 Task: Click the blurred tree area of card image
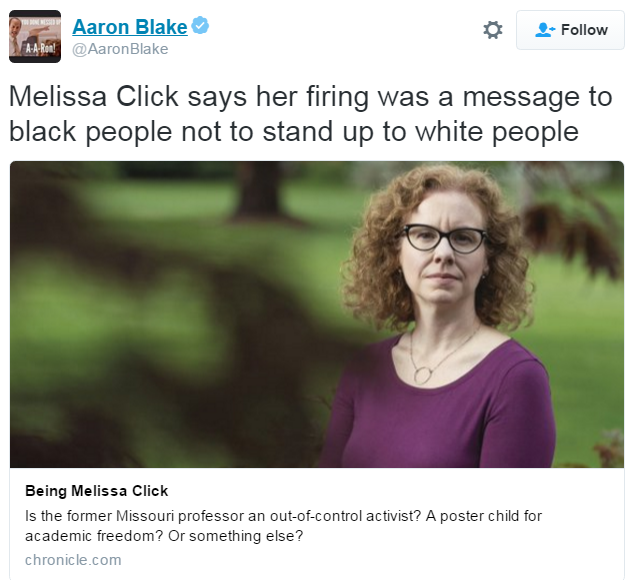point(164,314)
